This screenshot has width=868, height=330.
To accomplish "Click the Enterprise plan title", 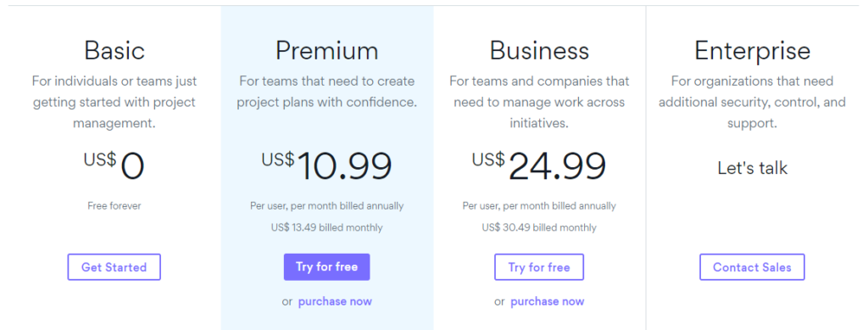I will click(x=753, y=51).
